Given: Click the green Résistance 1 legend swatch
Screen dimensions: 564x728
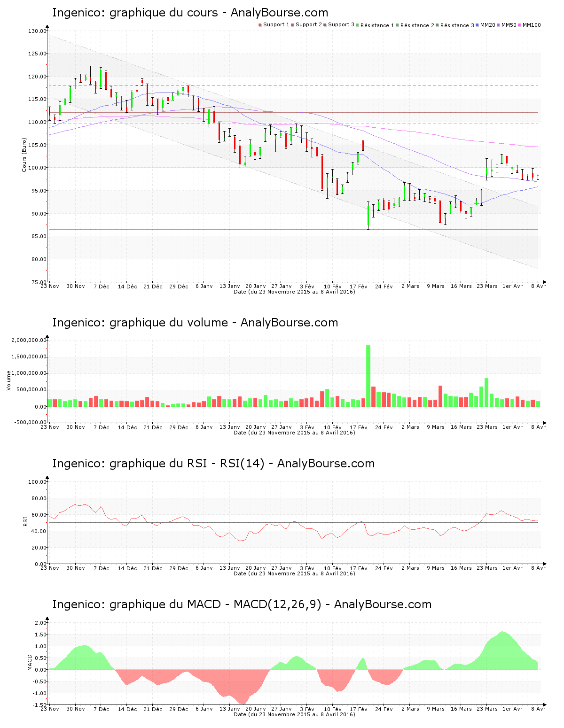Looking at the screenshot, I should pyautogui.click(x=358, y=25).
